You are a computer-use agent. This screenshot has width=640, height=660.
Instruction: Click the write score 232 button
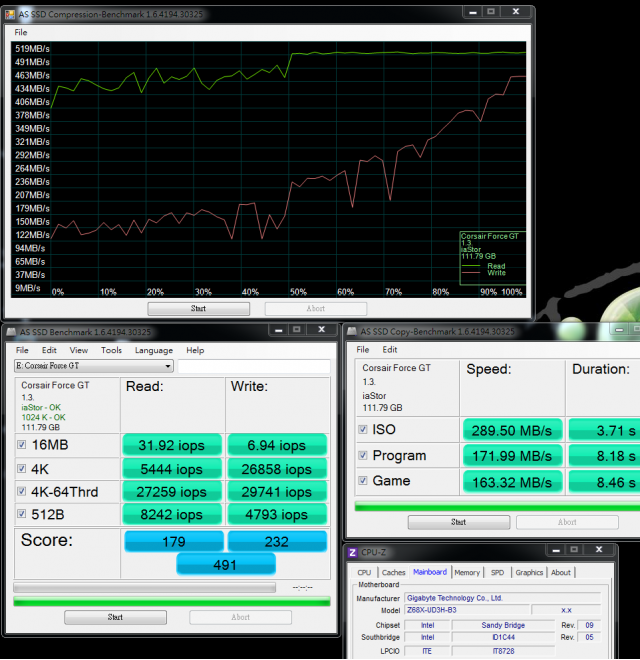(x=277, y=541)
